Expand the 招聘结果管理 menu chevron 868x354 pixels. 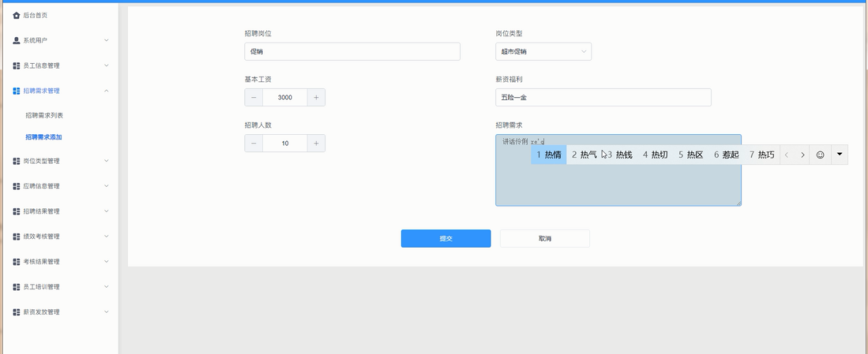pos(106,212)
